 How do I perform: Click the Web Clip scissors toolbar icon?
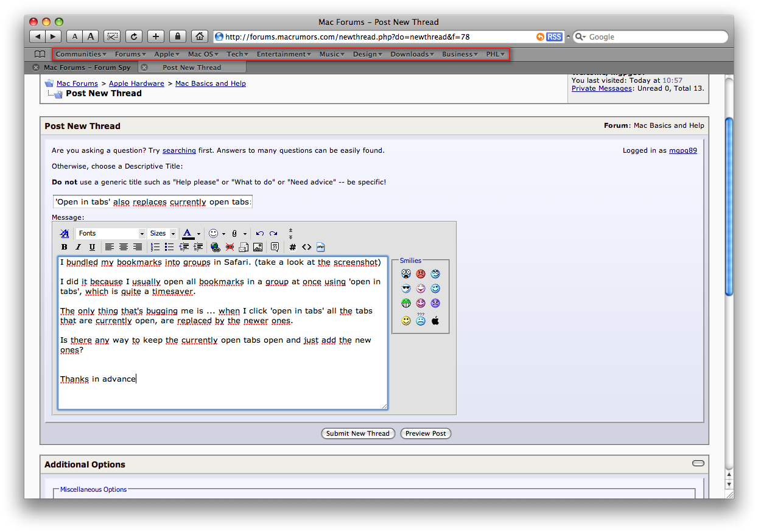[x=112, y=37]
